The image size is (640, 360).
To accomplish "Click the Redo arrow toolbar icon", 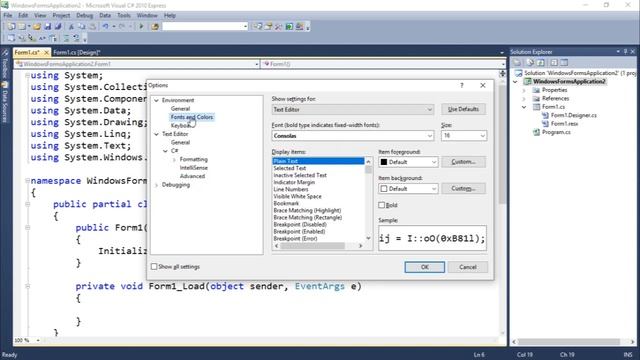I will point(122,27).
